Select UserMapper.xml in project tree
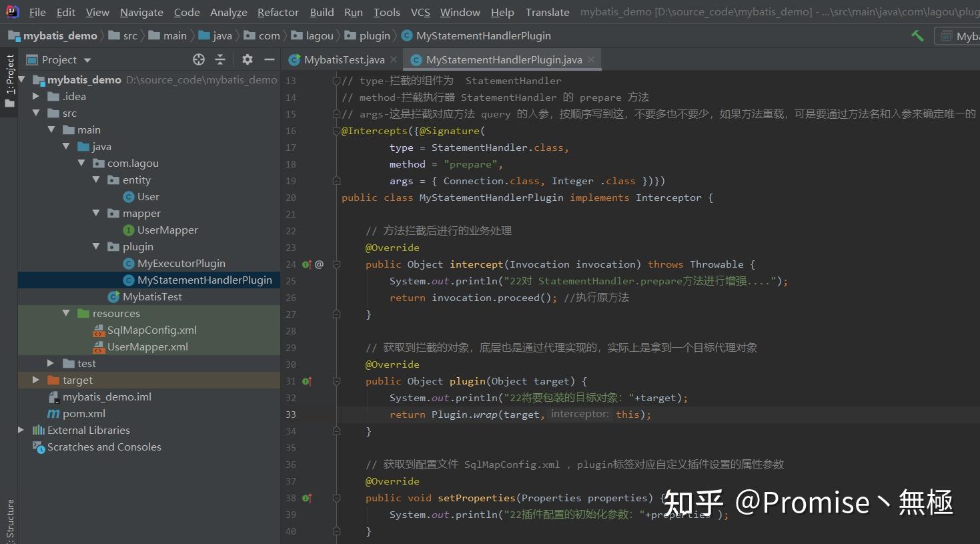 147,346
